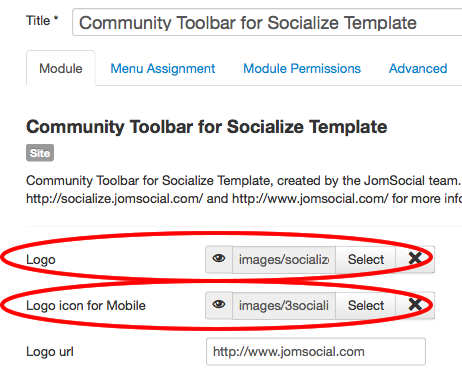
Task: Preview the Logo icon for Mobile image
Action: pyautogui.click(x=219, y=305)
